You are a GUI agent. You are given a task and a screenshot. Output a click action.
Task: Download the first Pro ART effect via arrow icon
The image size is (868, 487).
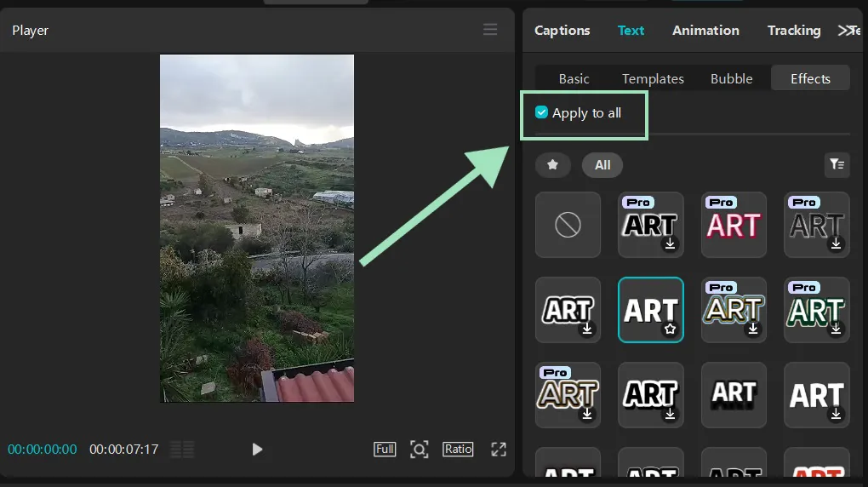pyautogui.click(x=670, y=243)
